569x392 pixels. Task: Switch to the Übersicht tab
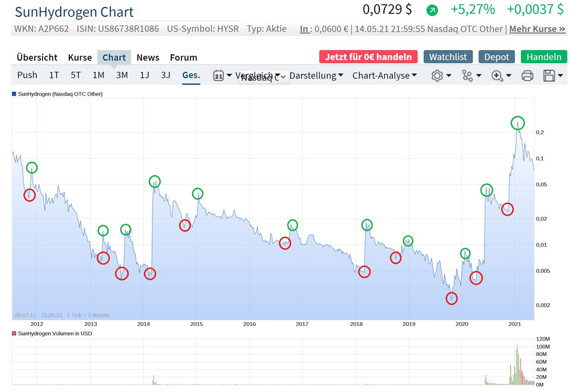tap(37, 57)
